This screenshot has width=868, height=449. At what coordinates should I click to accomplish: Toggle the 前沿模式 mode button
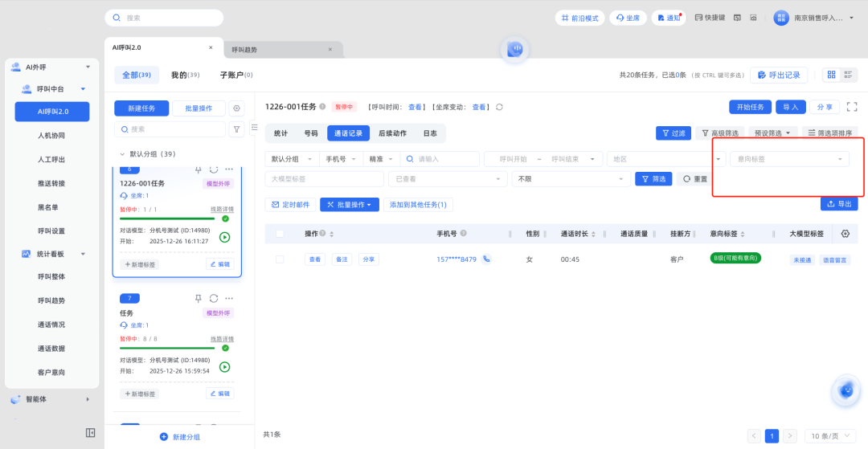point(579,18)
